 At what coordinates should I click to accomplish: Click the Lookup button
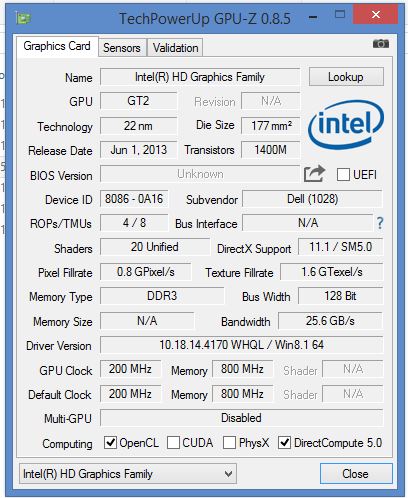pyautogui.click(x=346, y=77)
